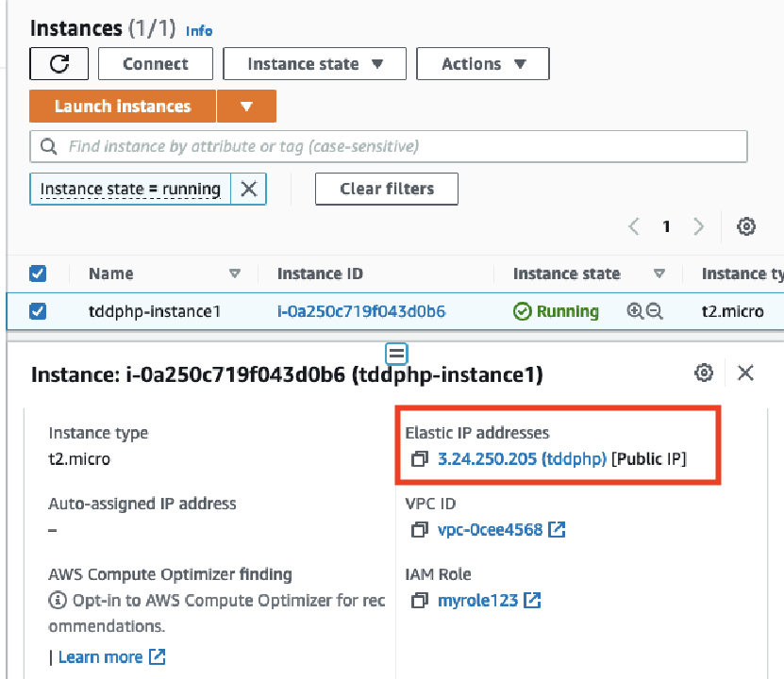
Task: Expand the Launch instances arrow menu
Action: tap(246, 106)
